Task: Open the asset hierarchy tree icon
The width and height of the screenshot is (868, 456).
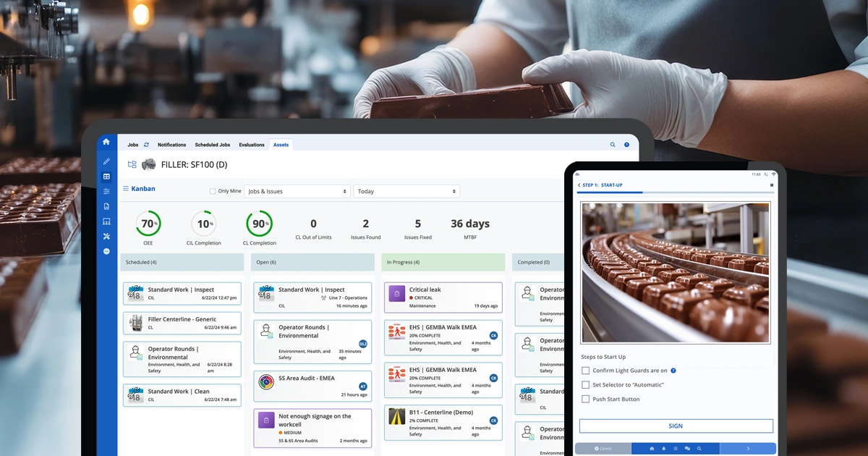Action: [132, 165]
